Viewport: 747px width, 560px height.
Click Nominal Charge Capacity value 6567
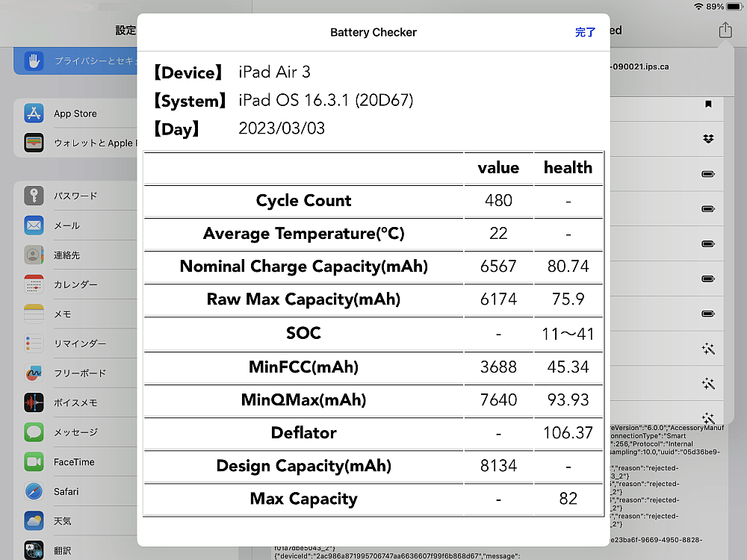(498, 267)
